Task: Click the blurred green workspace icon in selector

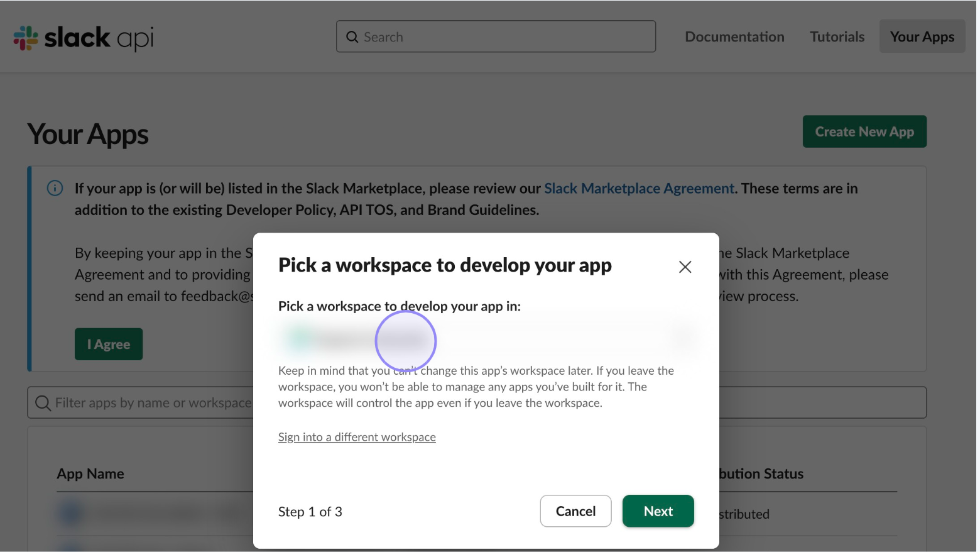Action: (x=300, y=339)
